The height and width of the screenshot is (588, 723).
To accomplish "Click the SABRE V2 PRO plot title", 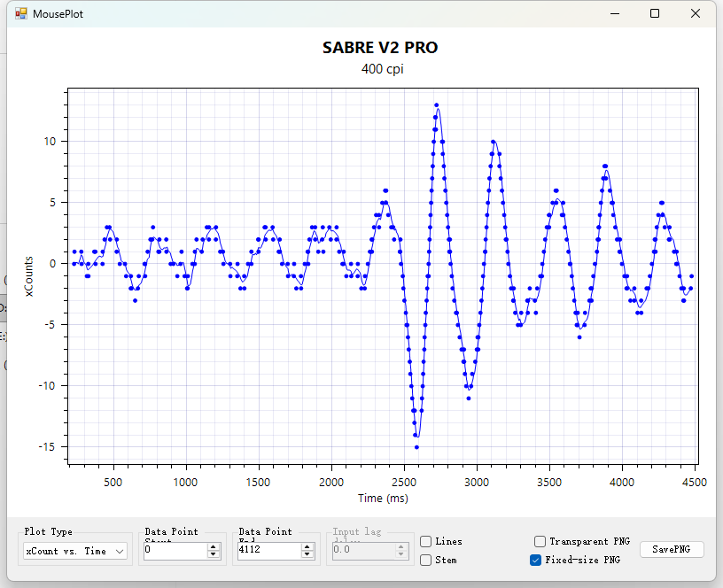I will (380, 48).
